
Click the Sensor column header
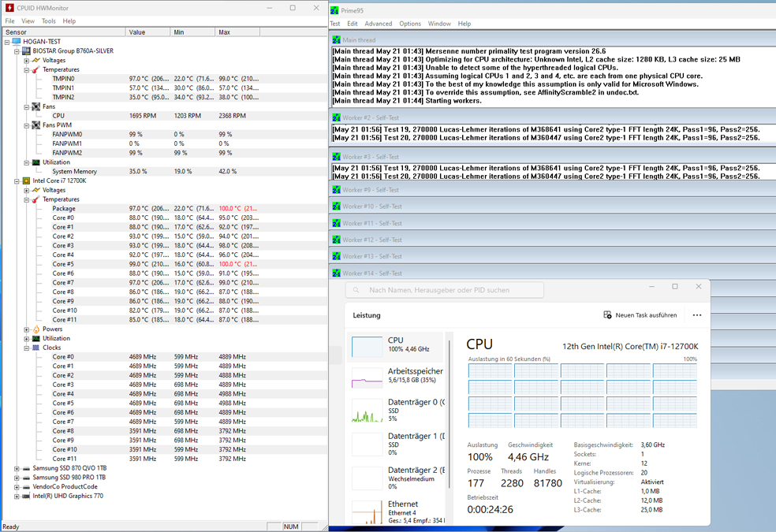point(65,32)
